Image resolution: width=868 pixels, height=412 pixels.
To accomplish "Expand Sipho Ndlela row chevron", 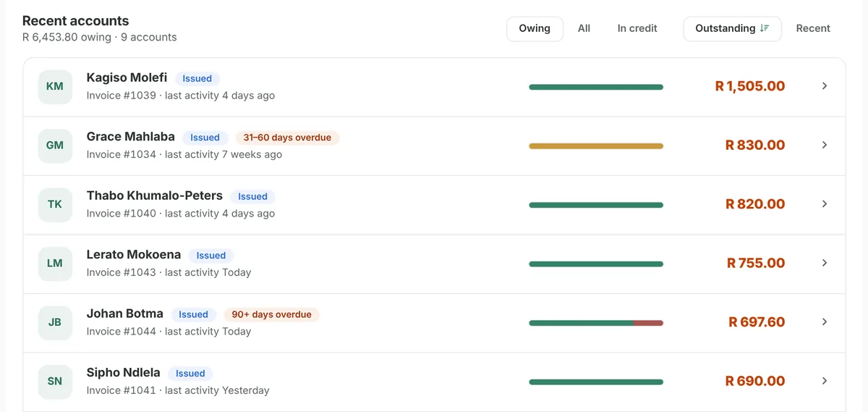I will click(x=825, y=381).
